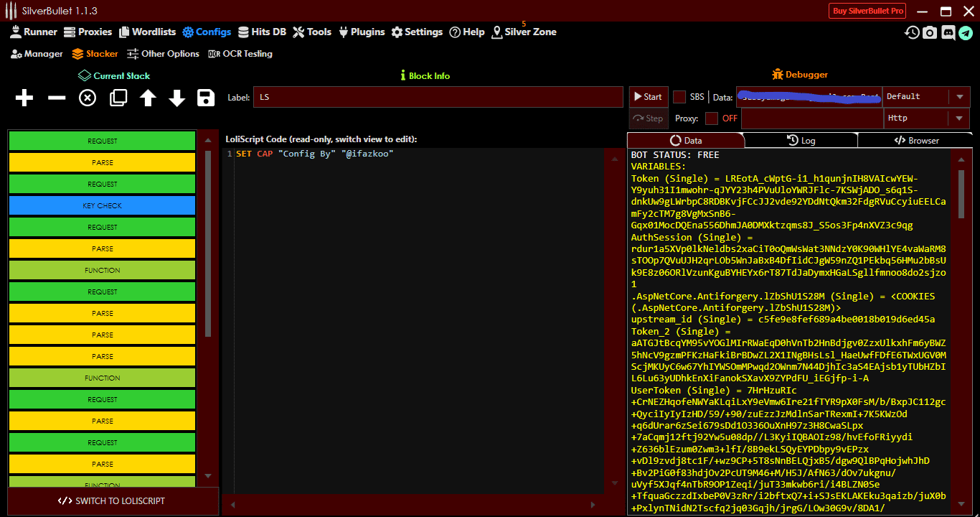Click SWITCH TO LOLISCRIPT

[x=112, y=500]
